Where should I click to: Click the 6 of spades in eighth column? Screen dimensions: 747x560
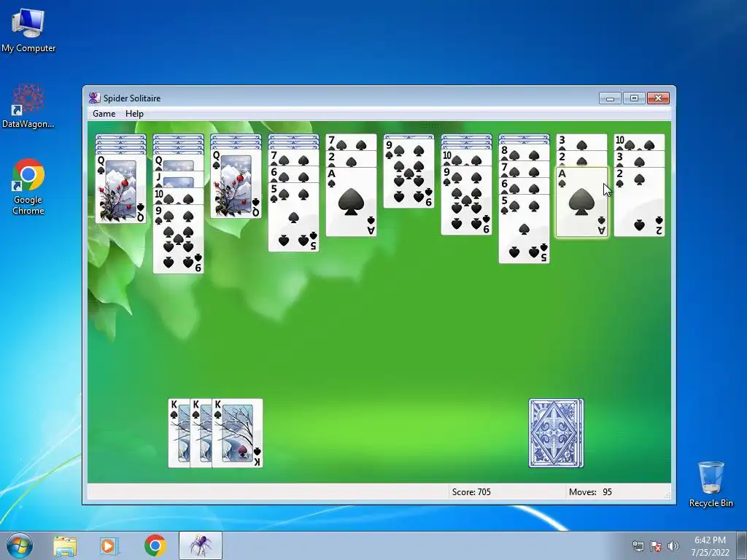point(524,186)
